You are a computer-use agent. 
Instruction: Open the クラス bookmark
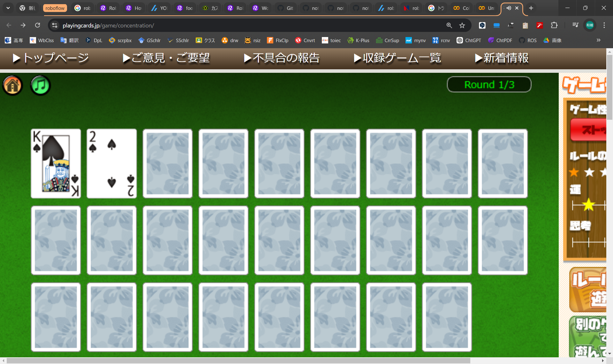click(205, 40)
